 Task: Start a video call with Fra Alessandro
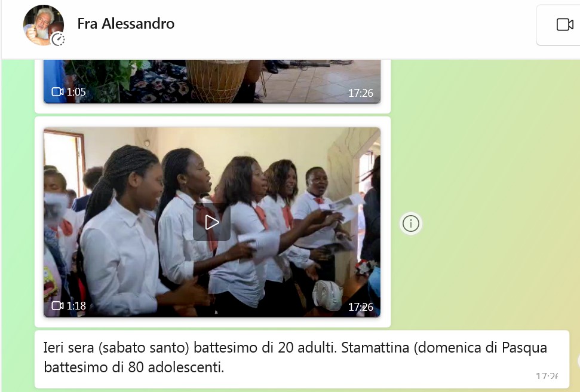point(564,25)
